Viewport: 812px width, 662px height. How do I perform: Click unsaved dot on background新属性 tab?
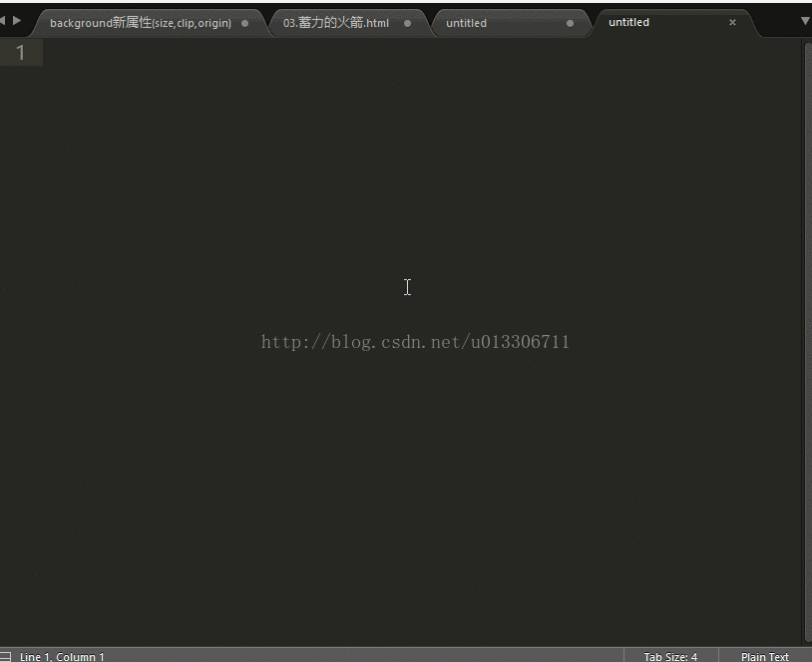(245, 23)
